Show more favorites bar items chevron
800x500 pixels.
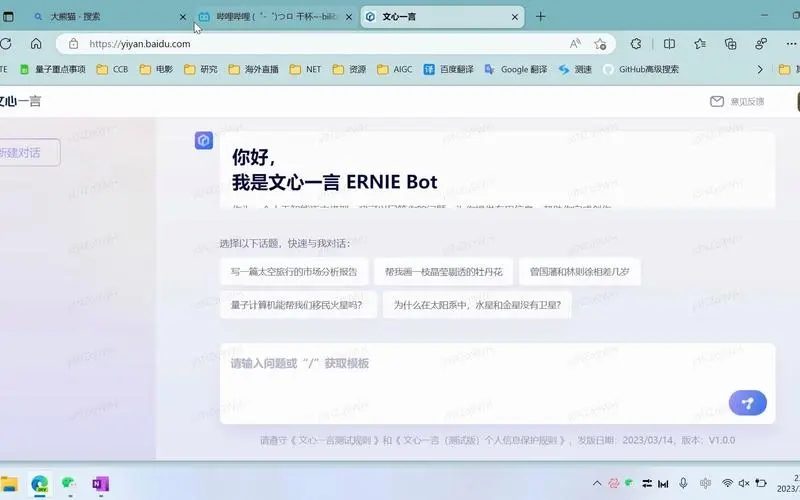(x=760, y=69)
